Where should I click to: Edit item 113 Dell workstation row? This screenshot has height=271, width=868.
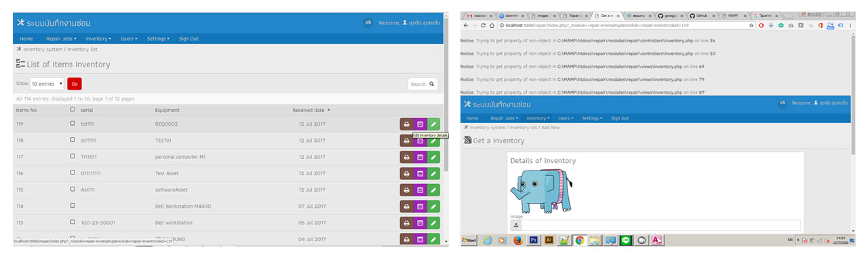[433, 222]
